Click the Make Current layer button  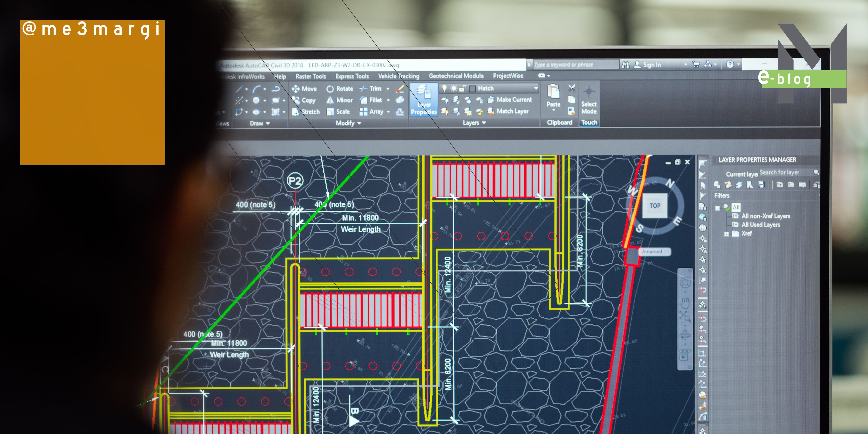(510, 100)
